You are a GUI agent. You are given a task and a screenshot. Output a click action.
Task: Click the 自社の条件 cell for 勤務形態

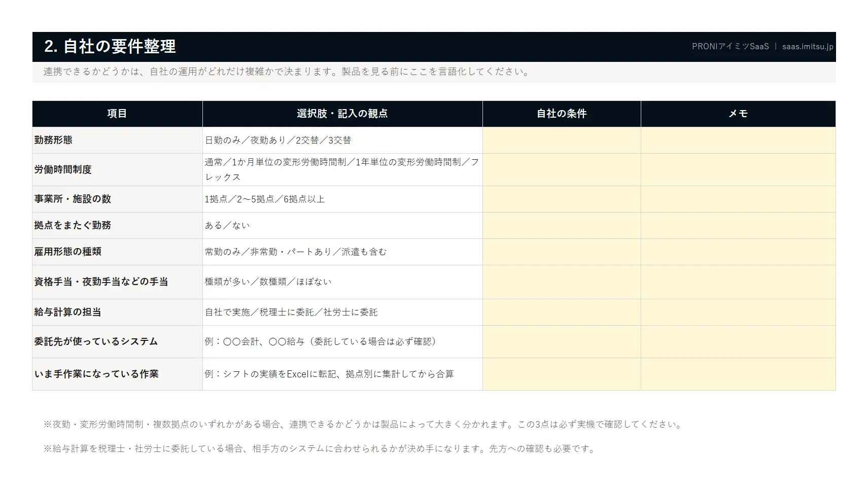click(x=562, y=140)
